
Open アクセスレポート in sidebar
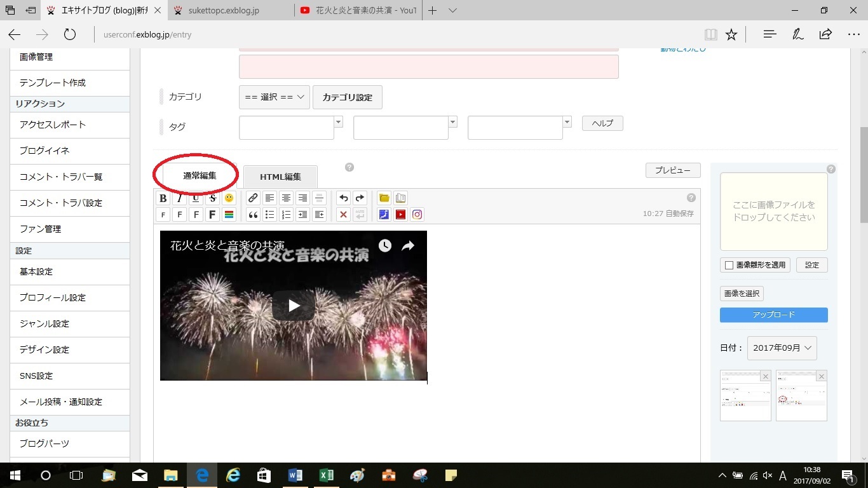[70, 125]
